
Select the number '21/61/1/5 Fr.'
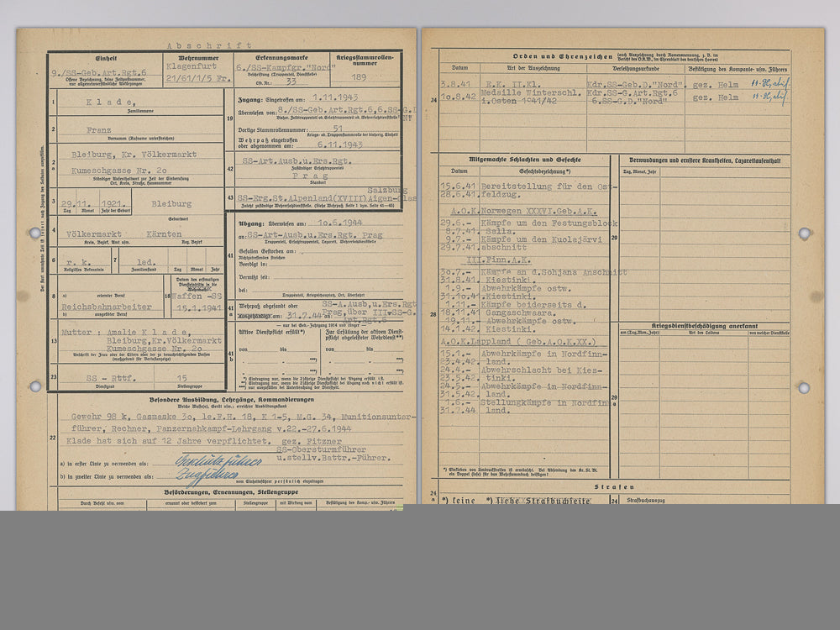(198, 78)
